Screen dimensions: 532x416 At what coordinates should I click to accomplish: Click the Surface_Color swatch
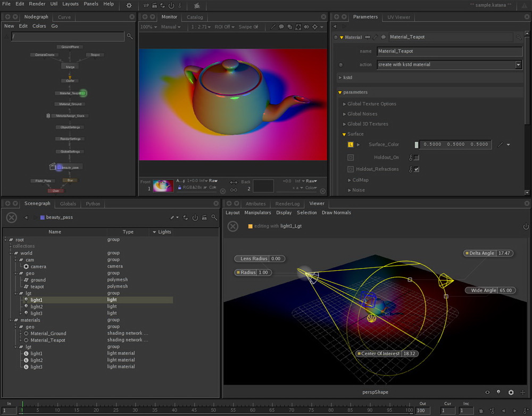417,145
